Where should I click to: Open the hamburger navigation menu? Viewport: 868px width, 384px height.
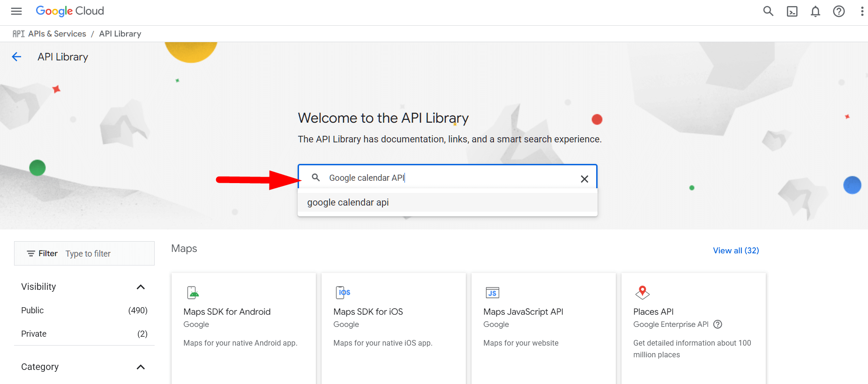(16, 11)
